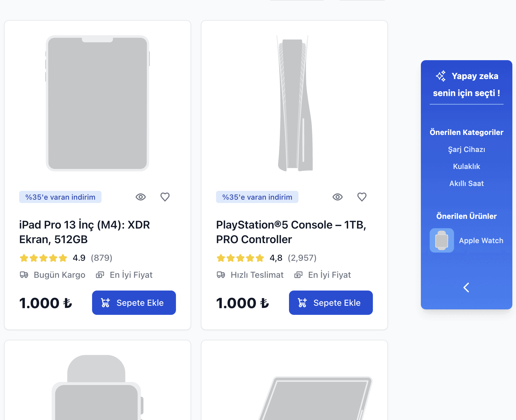Click the cart icon on iPad's Sepete Ekle button

105,303
